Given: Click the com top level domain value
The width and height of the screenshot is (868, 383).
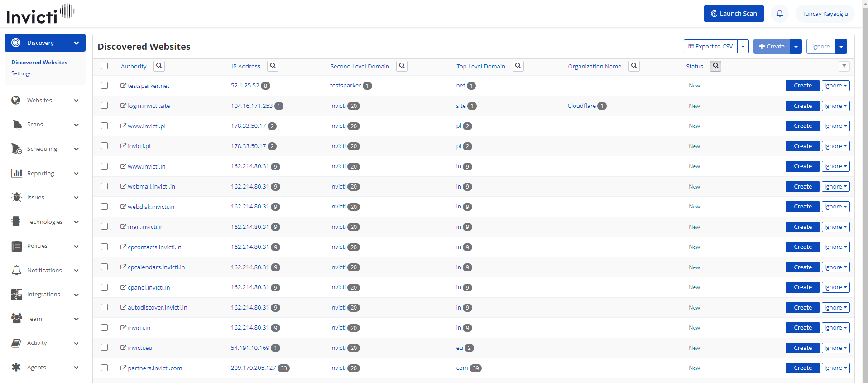Looking at the screenshot, I should [462, 368].
